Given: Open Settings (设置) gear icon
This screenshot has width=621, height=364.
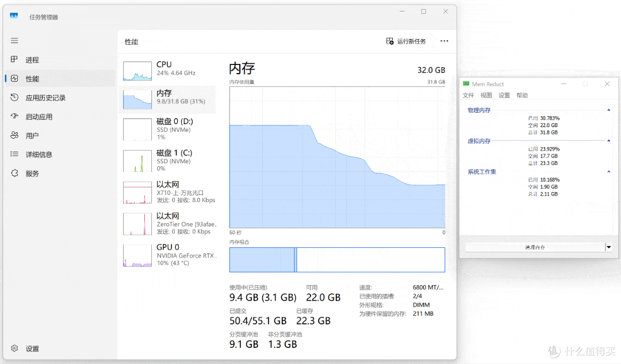Looking at the screenshot, I should click(14, 348).
